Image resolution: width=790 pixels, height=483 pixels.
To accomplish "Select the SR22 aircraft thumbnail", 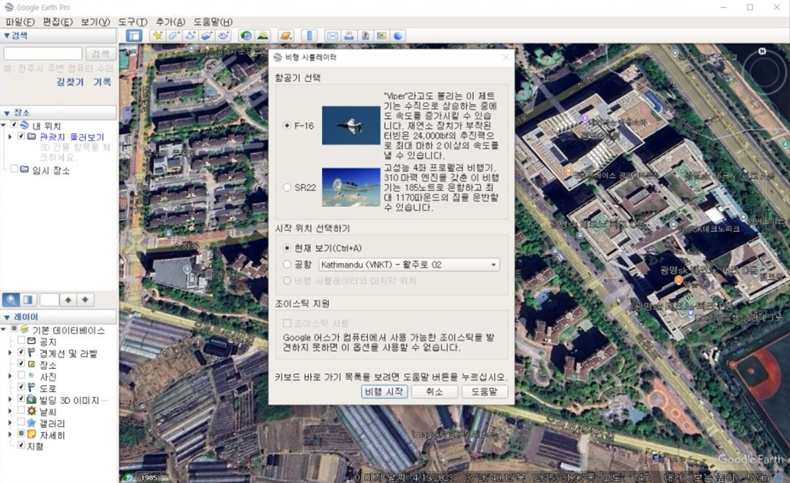I will coord(351,187).
